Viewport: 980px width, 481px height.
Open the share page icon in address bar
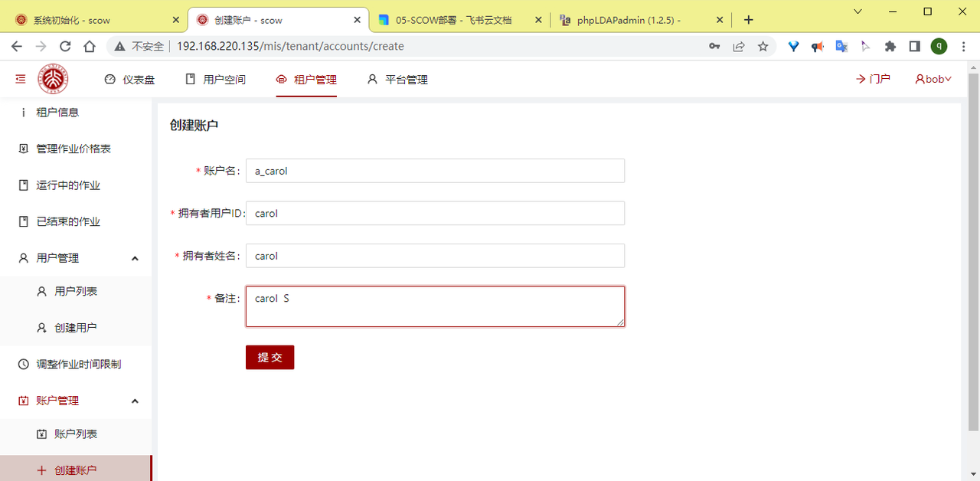pyautogui.click(x=738, y=46)
